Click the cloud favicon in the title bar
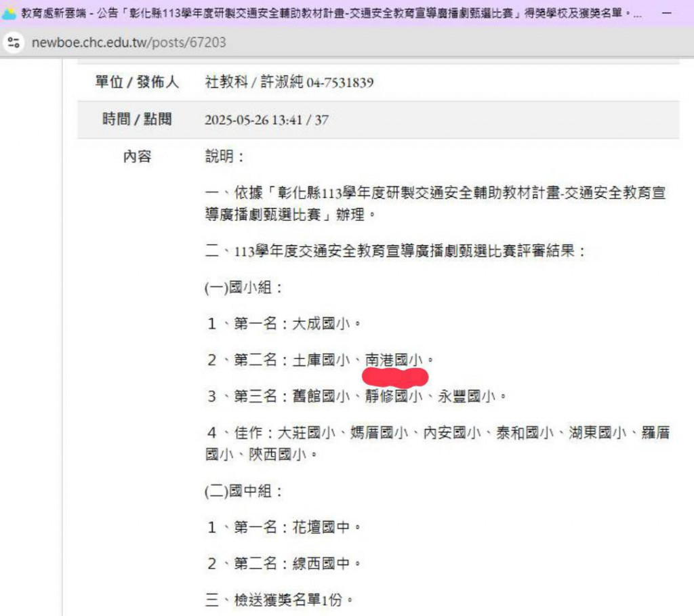 9,14
